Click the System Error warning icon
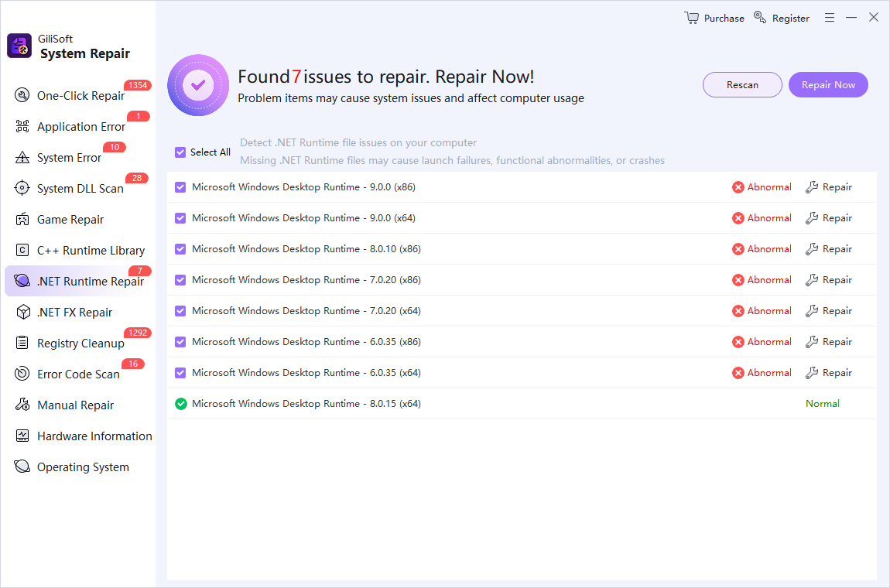 pyautogui.click(x=22, y=157)
